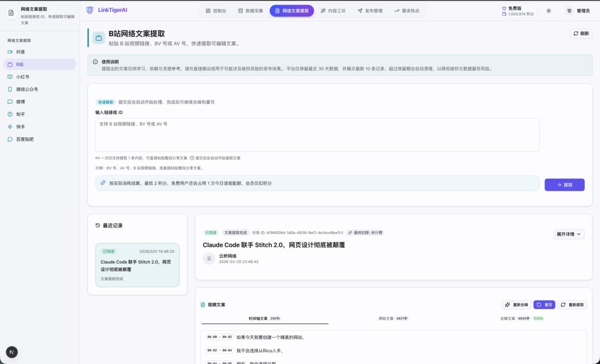Select 小红书 in the sidebar
This screenshot has width=600, height=364.
point(22,77)
